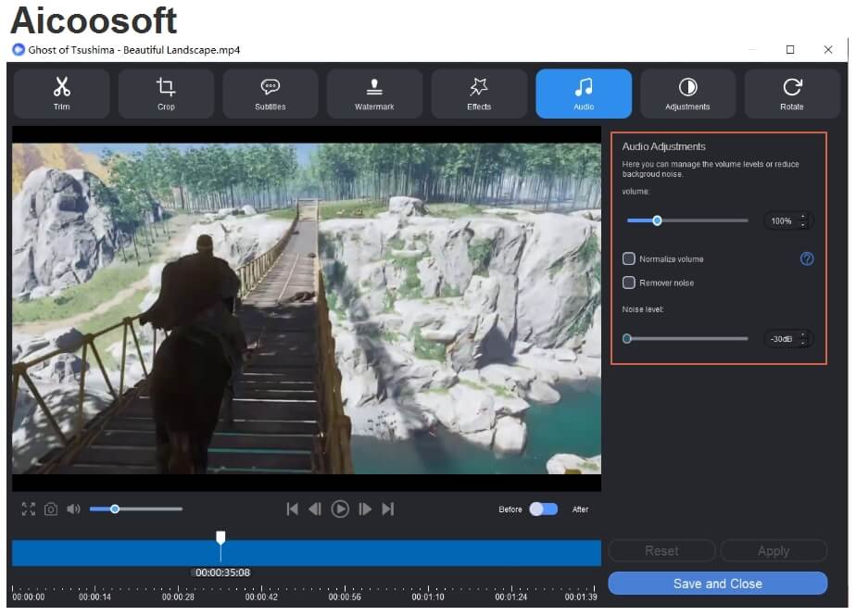
Task: Jump to the end of the video
Action: [387, 509]
